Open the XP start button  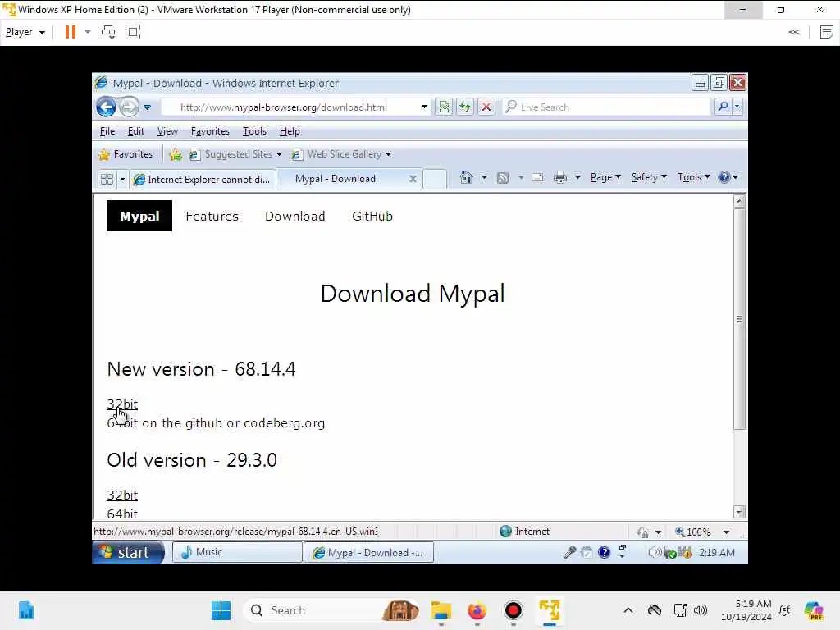point(128,552)
